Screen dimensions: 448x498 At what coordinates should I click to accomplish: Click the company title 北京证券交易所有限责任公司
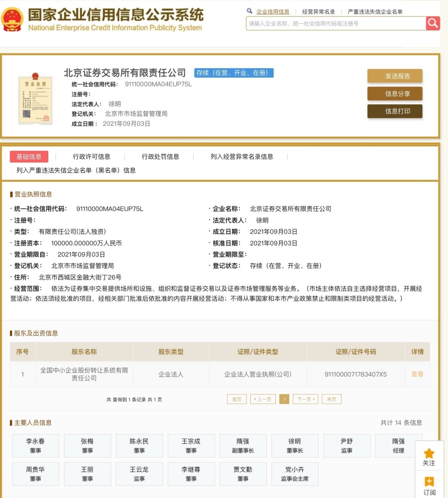click(x=125, y=73)
